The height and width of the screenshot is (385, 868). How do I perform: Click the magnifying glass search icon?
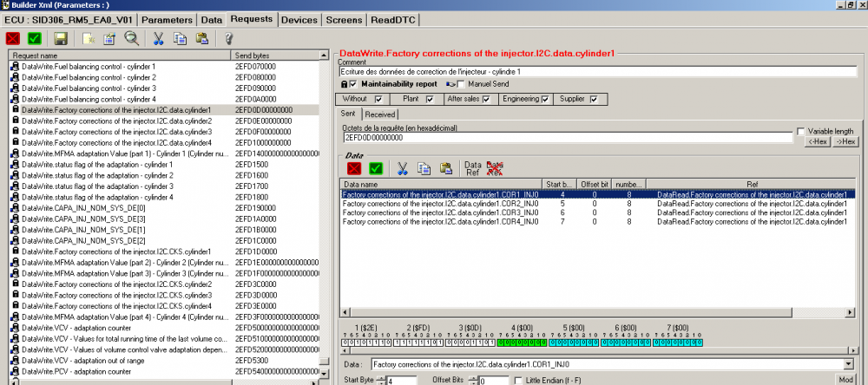click(x=131, y=38)
